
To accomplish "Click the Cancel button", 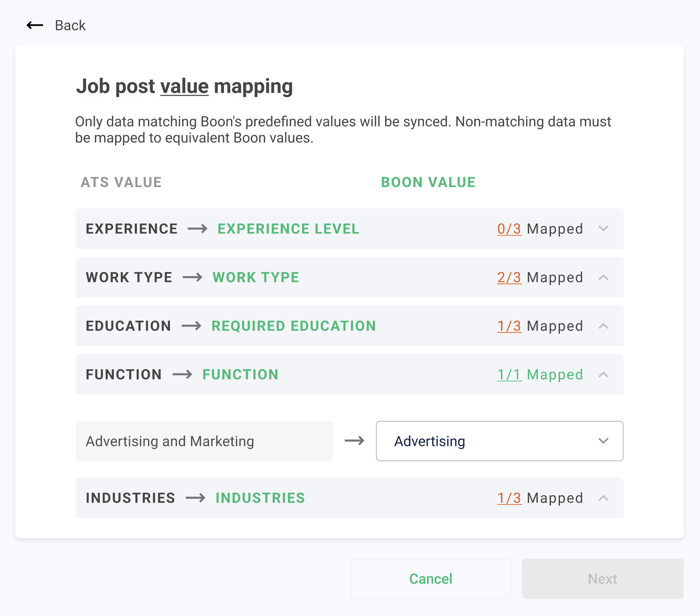I will (431, 579).
